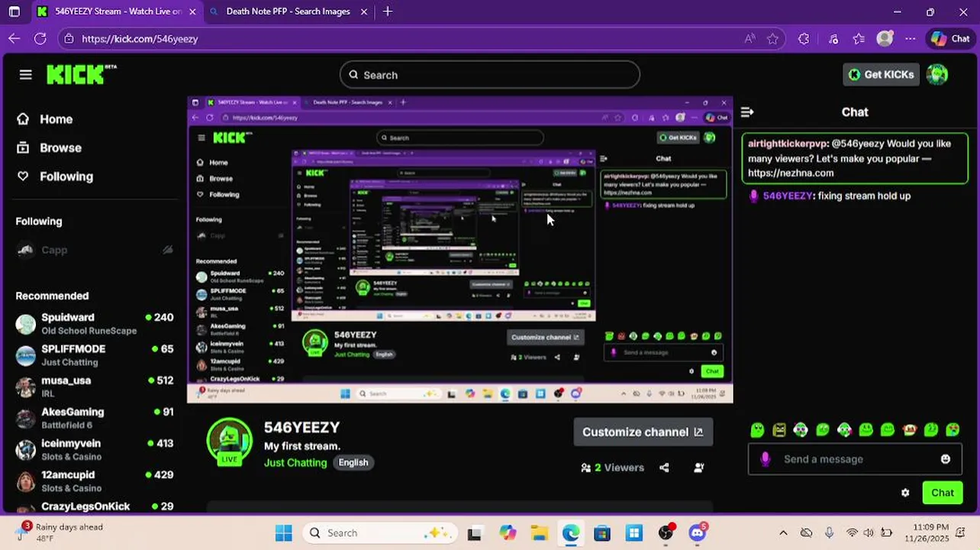Open the Copilot Chat button
The image size is (980, 550).
point(951,39)
